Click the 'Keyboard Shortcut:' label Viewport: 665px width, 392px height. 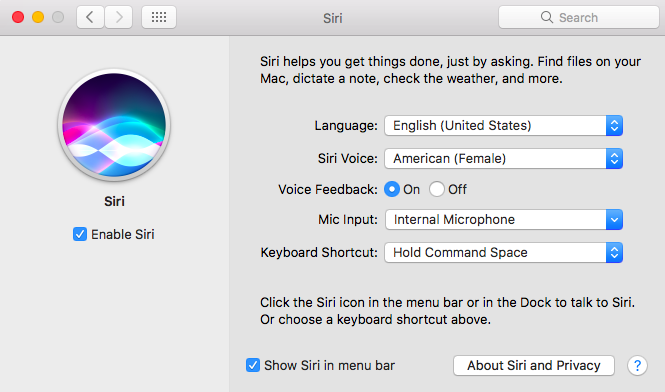coord(319,252)
